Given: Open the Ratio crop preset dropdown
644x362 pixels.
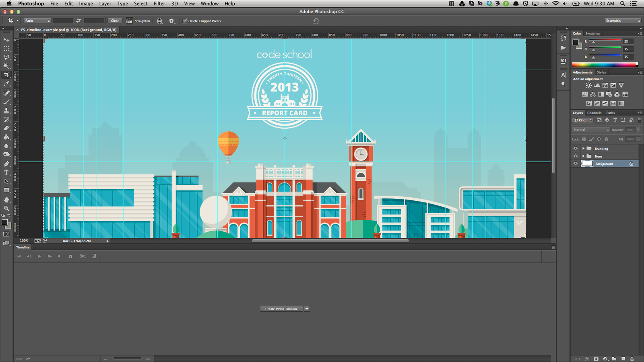Looking at the screenshot, I should tap(37, 21).
